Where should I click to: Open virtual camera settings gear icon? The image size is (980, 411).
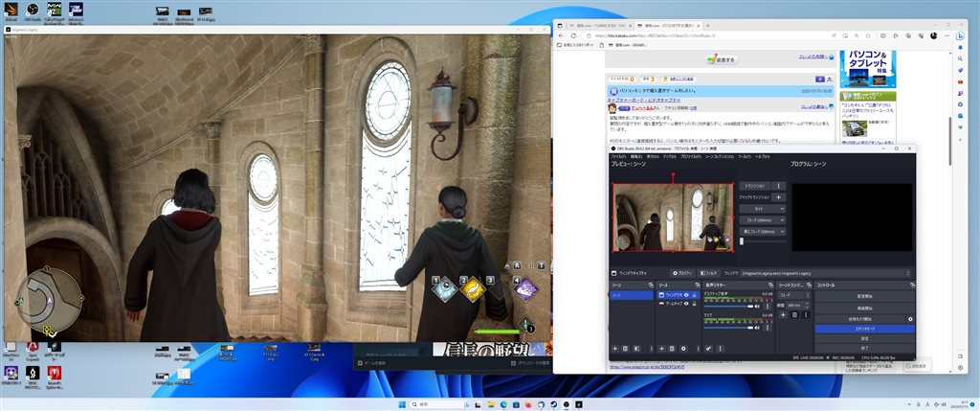[910, 319]
